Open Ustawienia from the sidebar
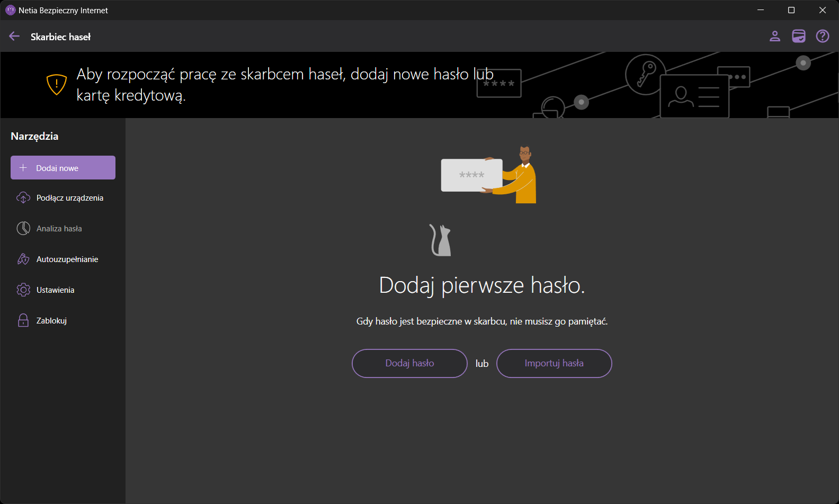Image resolution: width=839 pixels, height=504 pixels. (55, 290)
